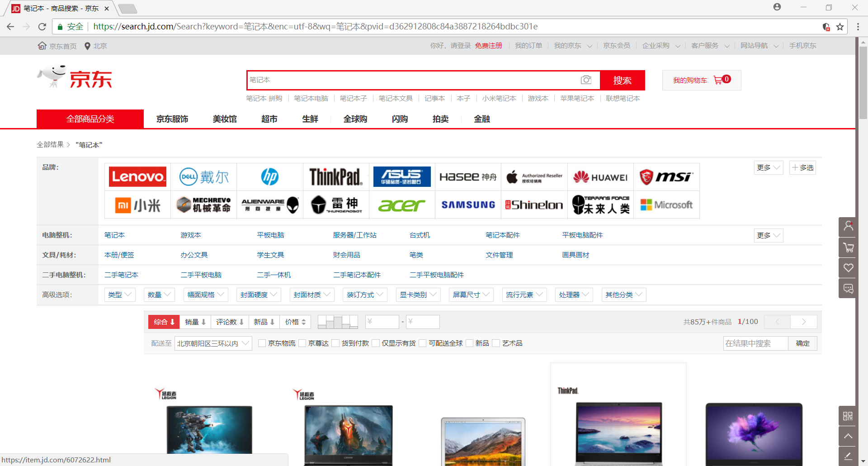Select the MSI brand logo

pyautogui.click(x=666, y=177)
